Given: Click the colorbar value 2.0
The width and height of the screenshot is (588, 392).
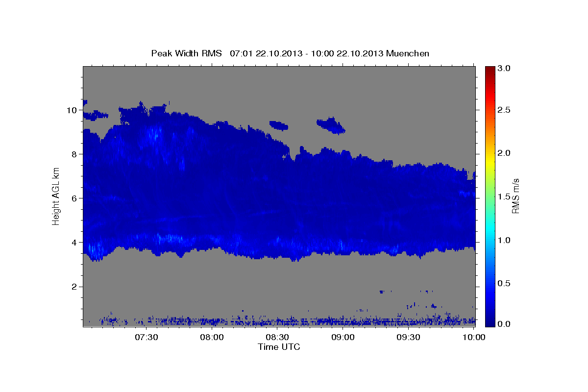Looking at the screenshot, I should click(x=505, y=153).
